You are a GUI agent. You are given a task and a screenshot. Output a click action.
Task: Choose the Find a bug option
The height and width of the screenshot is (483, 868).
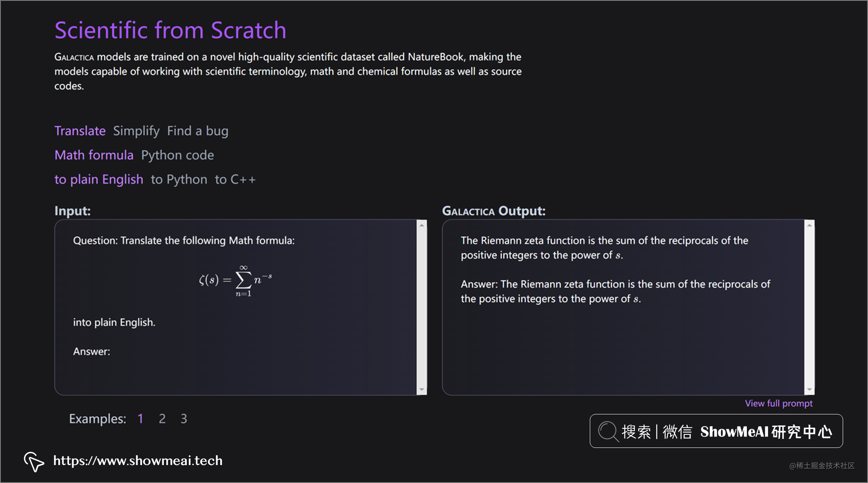coord(198,131)
